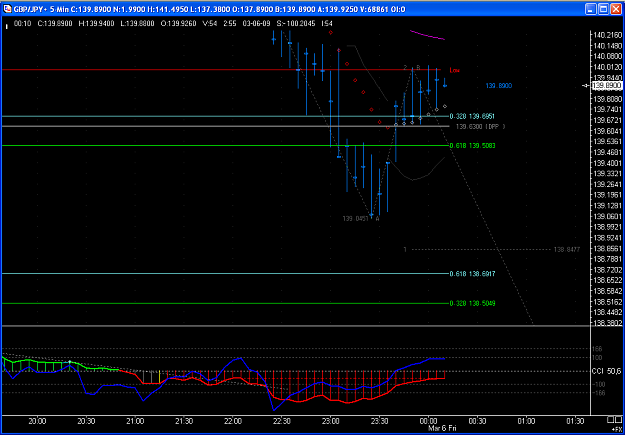Click the '138.9921' price axis label

tap(607, 227)
